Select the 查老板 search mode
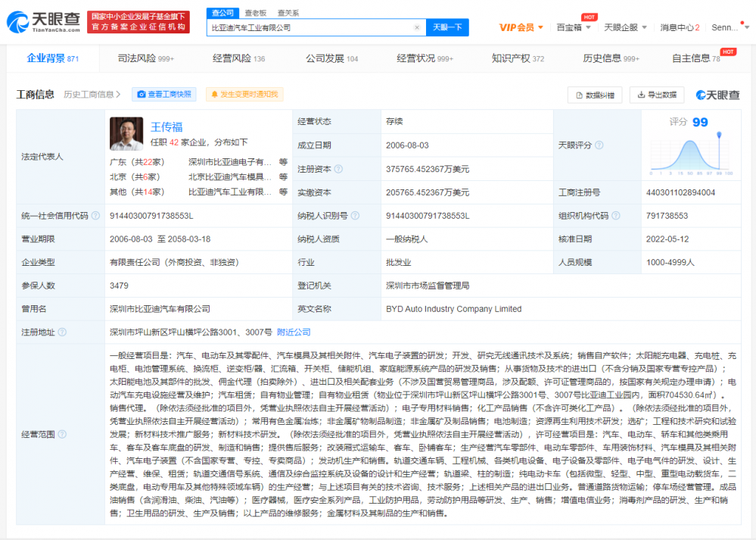Viewport: 756px width, 540px height. pyautogui.click(x=255, y=13)
